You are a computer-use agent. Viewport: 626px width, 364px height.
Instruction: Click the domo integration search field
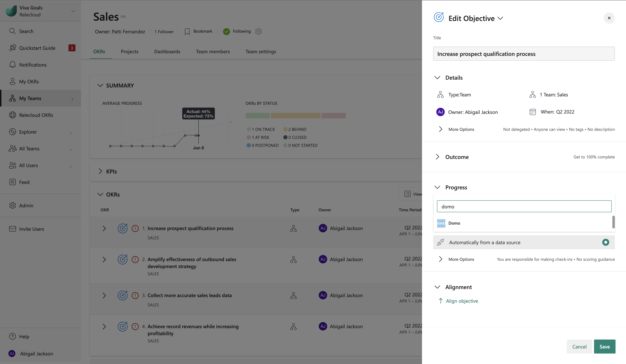click(524, 206)
